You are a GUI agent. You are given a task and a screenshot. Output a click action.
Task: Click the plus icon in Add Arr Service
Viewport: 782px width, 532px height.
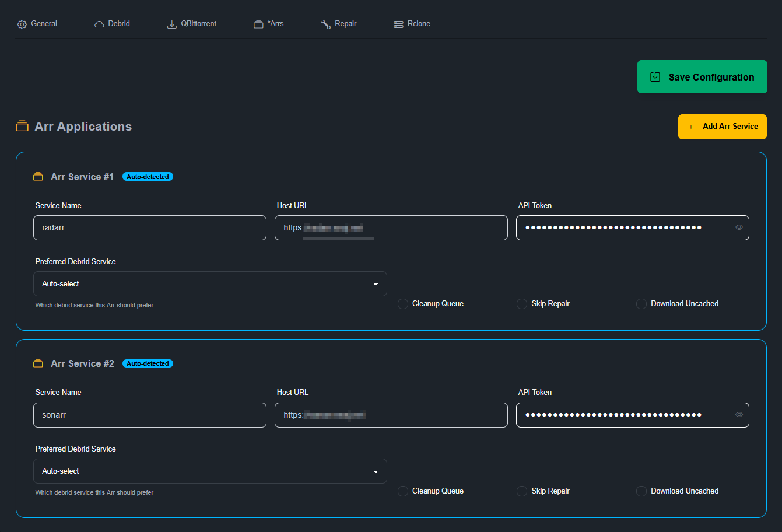pyautogui.click(x=691, y=127)
